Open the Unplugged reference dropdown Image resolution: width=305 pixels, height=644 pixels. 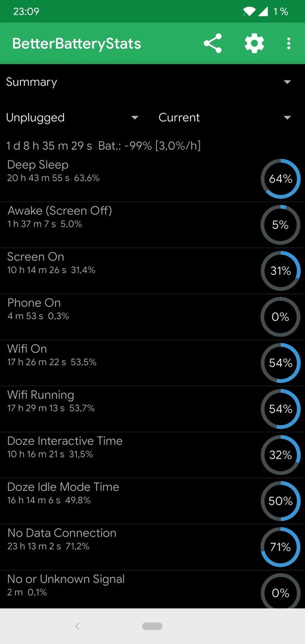coord(72,117)
